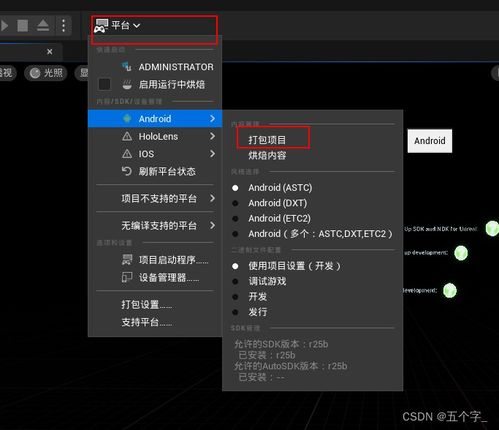Select 烘焙内容 menu entry

pyautogui.click(x=267, y=155)
